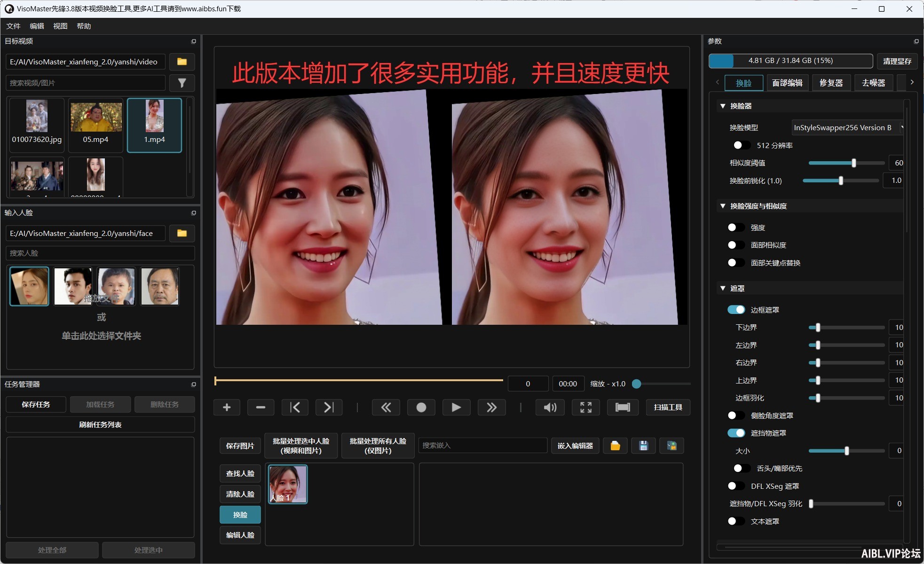
Task: Click the 查找人脸 button
Action: (240, 473)
